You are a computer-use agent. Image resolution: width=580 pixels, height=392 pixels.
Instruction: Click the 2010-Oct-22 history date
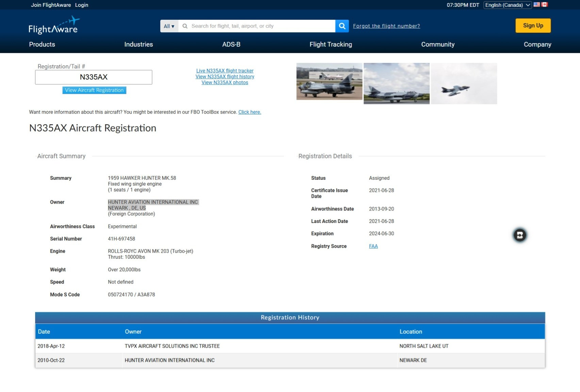click(51, 360)
